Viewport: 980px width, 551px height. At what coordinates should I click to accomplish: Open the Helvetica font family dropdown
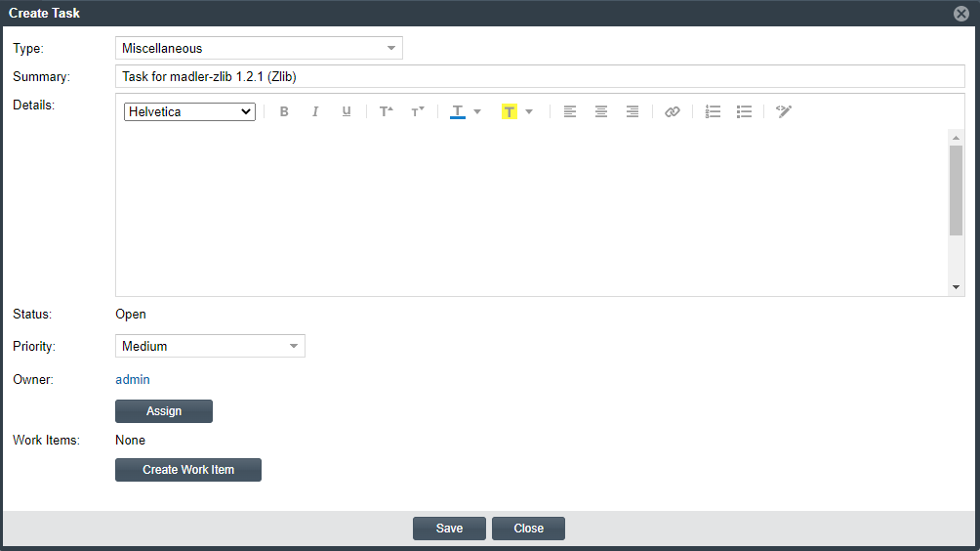189,111
